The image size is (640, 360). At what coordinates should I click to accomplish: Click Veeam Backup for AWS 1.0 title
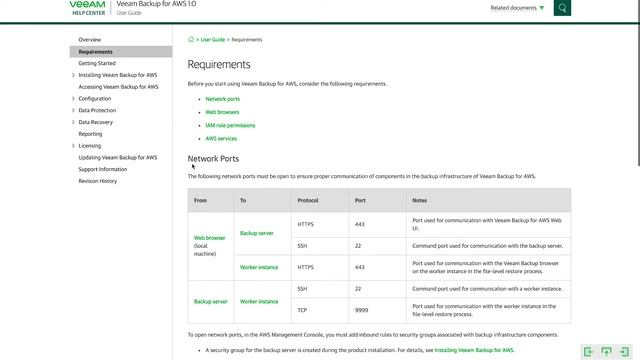(x=156, y=4)
